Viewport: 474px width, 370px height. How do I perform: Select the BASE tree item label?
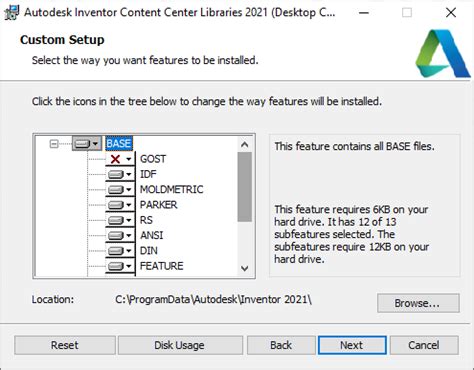pyautogui.click(x=119, y=144)
